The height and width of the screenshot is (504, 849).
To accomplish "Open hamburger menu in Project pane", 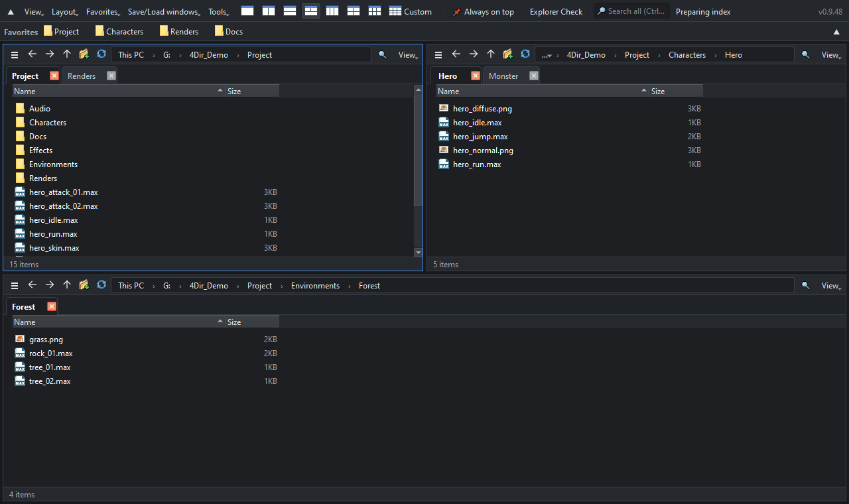I will click(15, 55).
